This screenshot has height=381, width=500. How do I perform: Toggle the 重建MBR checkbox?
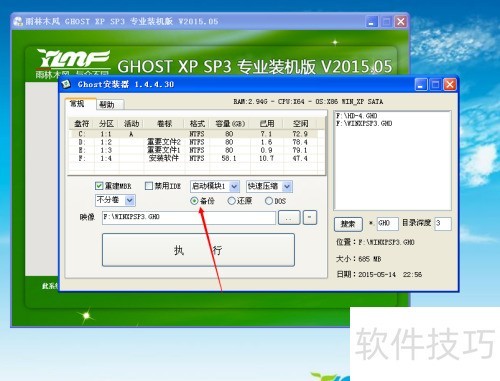[x=99, y=186]
